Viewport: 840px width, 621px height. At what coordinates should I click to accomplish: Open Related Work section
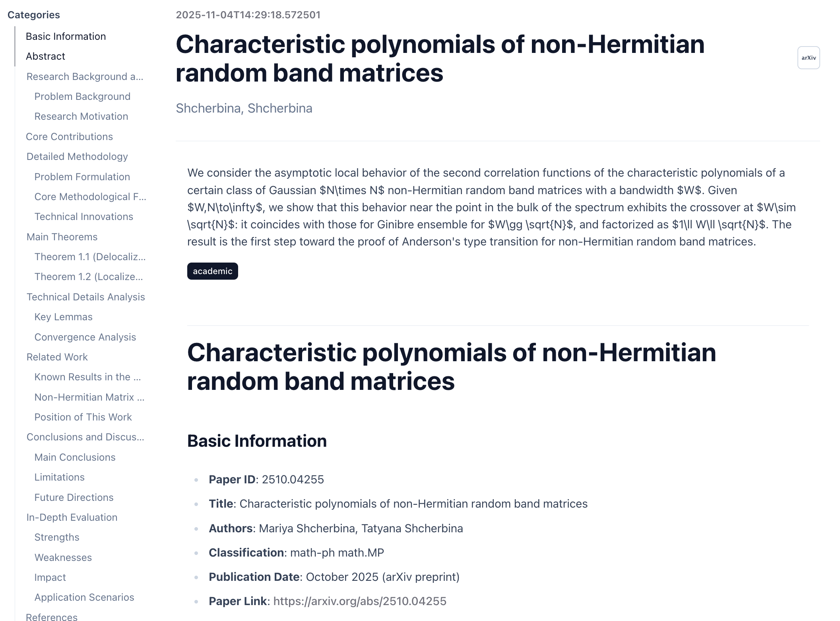click(x=57, y=357)
